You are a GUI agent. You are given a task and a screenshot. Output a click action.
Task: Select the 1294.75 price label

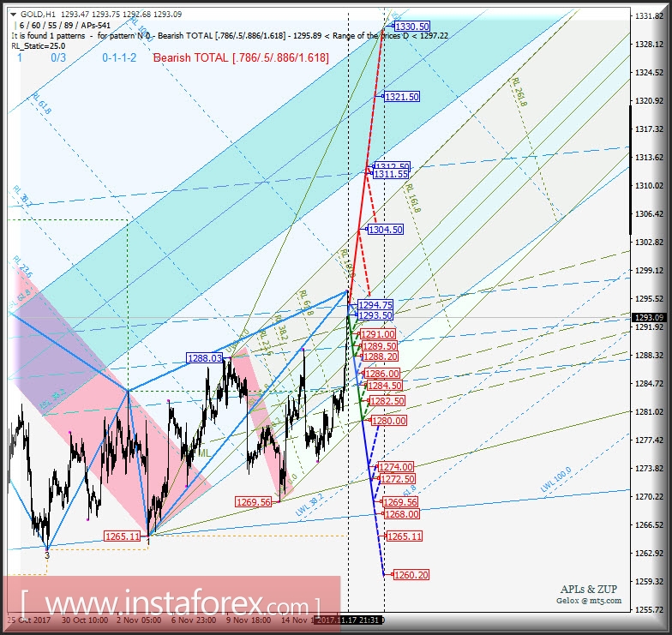[x=375, y=305]
